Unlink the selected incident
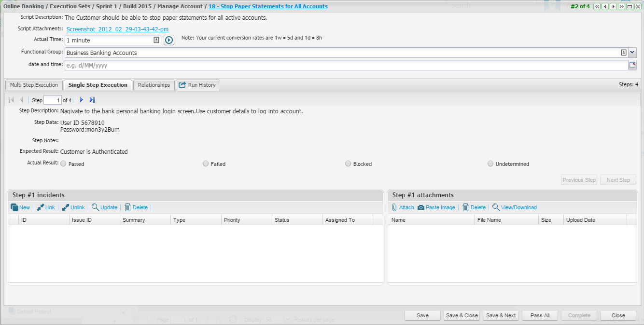Screen dimensions: 644x325 coord(73,207)
